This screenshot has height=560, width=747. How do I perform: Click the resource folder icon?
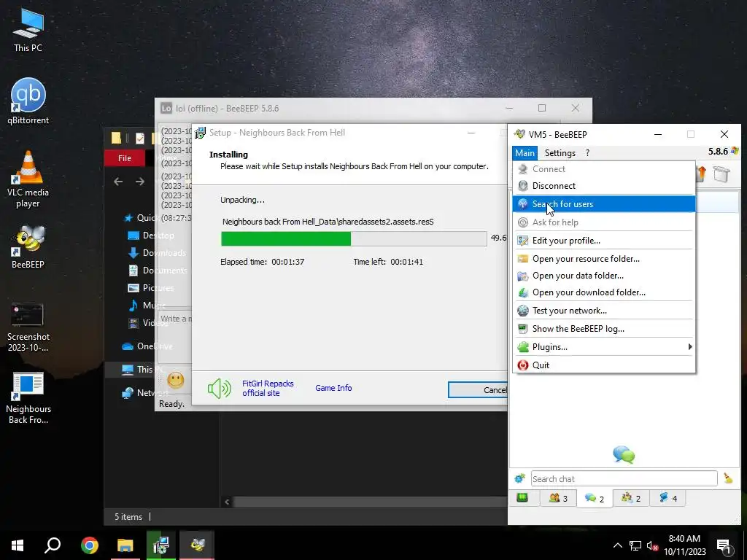522,259
